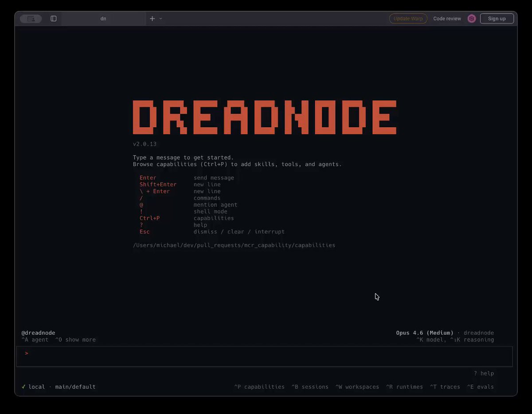This screenshot has width=532, height=414.
Task: Click the green checkmark beside local
Action: (x=23, y=387)
